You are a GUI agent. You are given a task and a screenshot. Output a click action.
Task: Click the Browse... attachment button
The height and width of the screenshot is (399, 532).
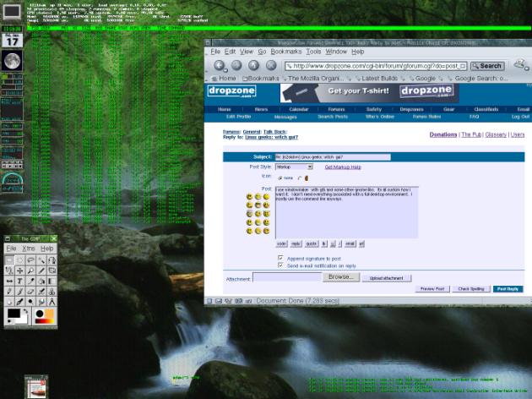click(x=339, y=276)
